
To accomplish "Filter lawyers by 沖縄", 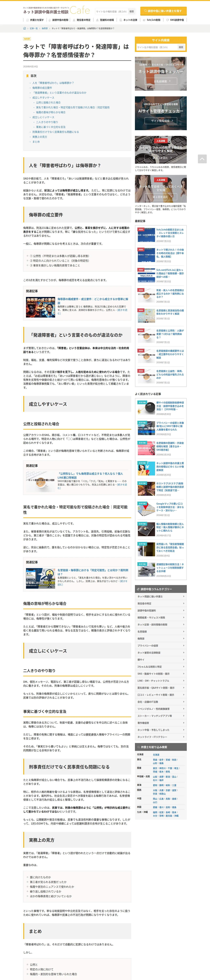I will 176,816.
